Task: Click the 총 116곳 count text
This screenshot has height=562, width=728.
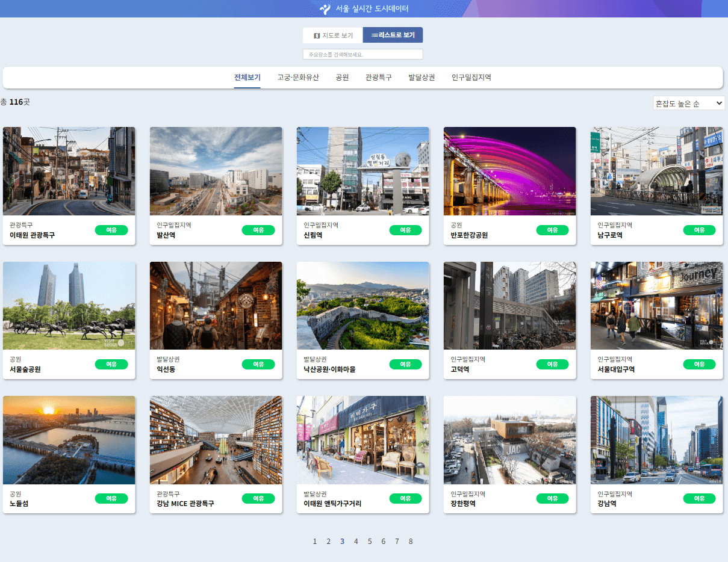Action: pyautogui.click(x=15, y=102)
